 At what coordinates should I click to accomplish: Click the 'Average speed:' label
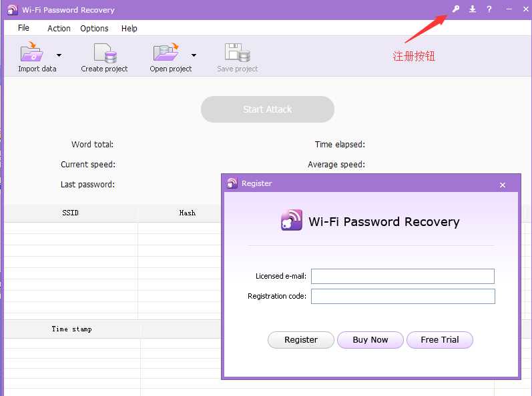tap(336, 165)
